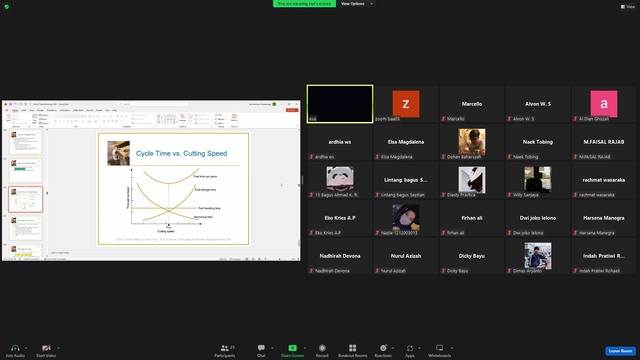The width and height of the screenshot is (640, 360).
Task: Expand the arrow next to Whiteboards
Action: 452,348
